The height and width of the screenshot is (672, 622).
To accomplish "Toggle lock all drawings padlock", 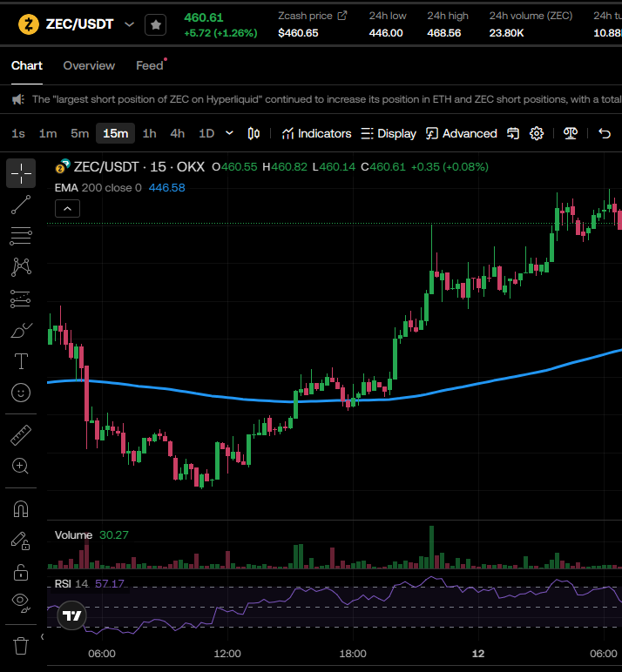I will click(21, 572).
